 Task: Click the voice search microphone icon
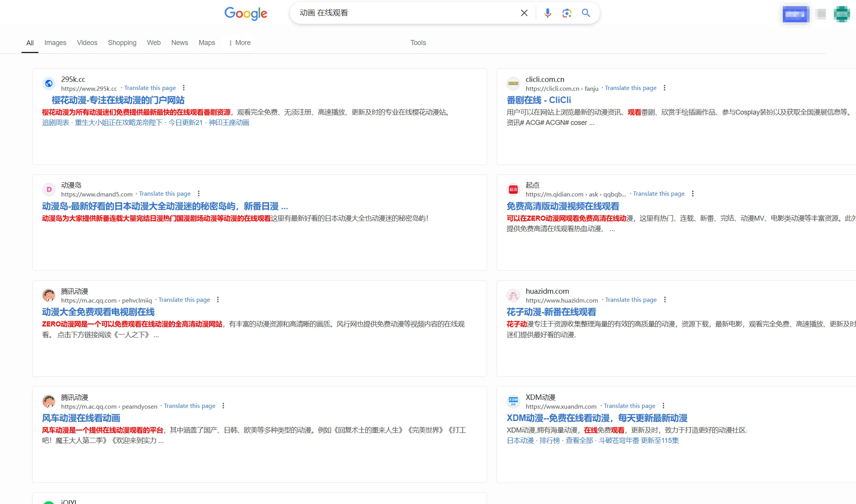click(547, 13)
